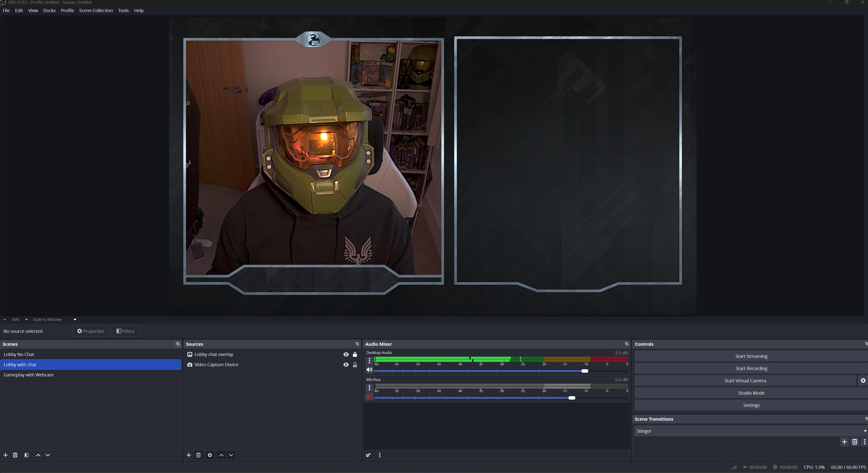Open the scene filters icon in the Scenes toolbar
Screen dimensions: 868x473
coord(27,455)
